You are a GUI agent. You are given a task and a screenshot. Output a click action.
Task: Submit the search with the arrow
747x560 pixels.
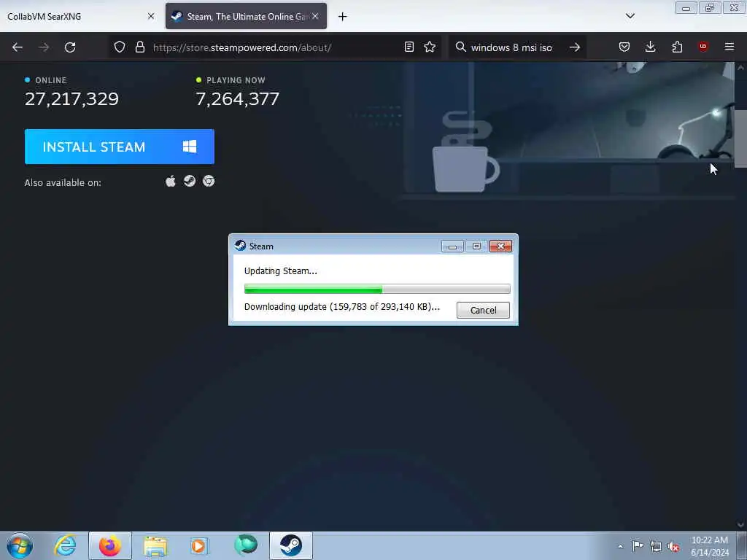575,47
